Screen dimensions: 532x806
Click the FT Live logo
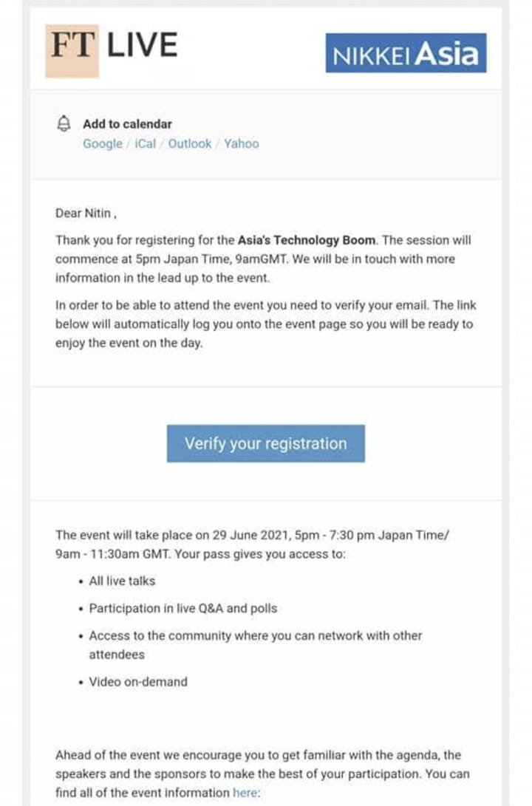pos(112,47)
